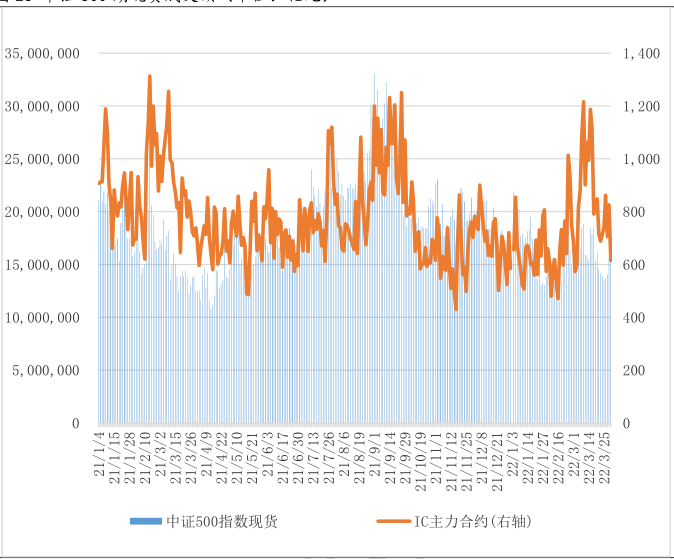The width and height of the screenshot is (674, 559).
Task: Click right axis value 800
Action: tap(634, 212)
